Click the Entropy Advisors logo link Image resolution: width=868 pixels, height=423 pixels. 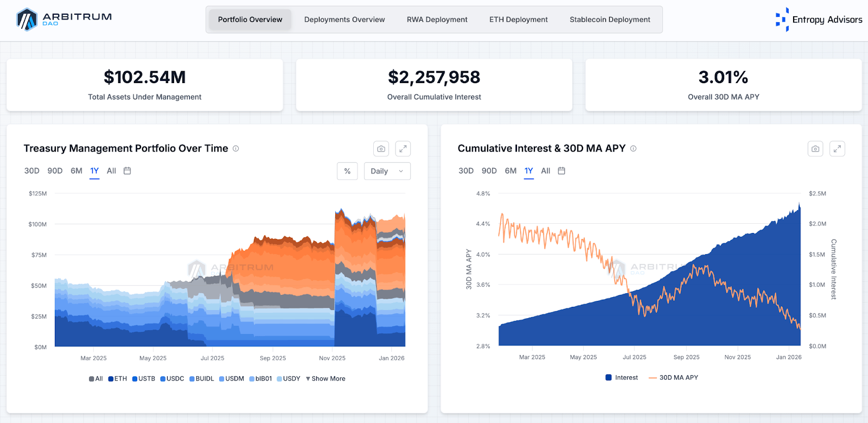tap(819, 20)
